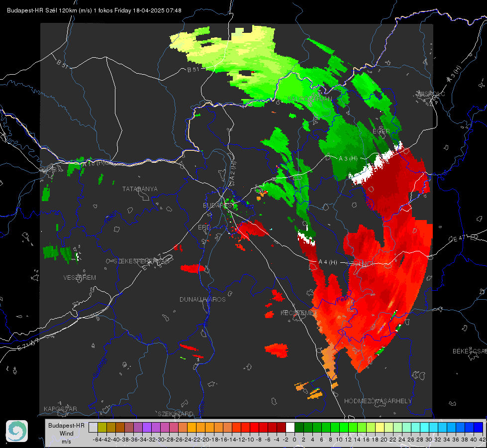Image resolution: width=487 pixels, height=448 pixels.
Task: Select the TATABÁNYA city label
Action: pyautogui.click(x=140, y=189)
